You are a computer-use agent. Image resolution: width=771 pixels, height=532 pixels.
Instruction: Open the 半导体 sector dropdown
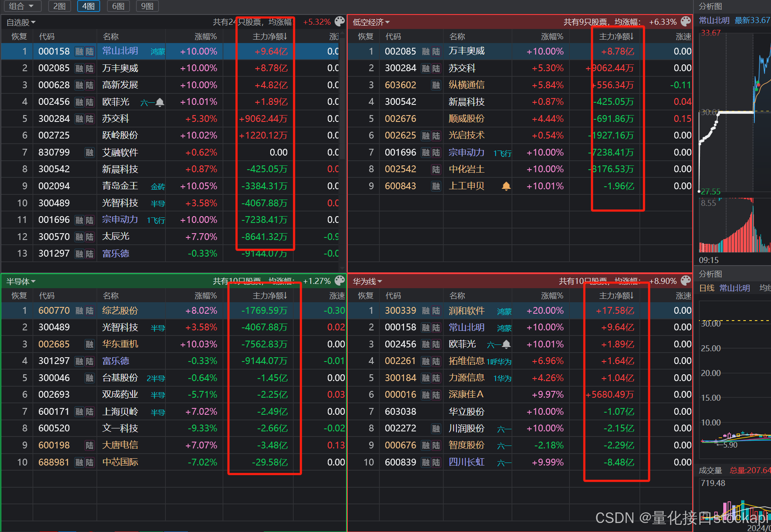tap(21, 282)
